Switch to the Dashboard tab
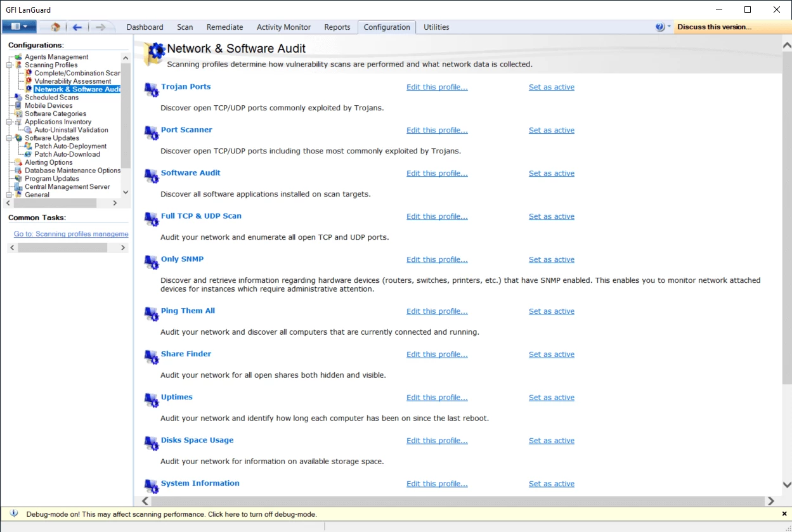 click(x=145, y=27)
